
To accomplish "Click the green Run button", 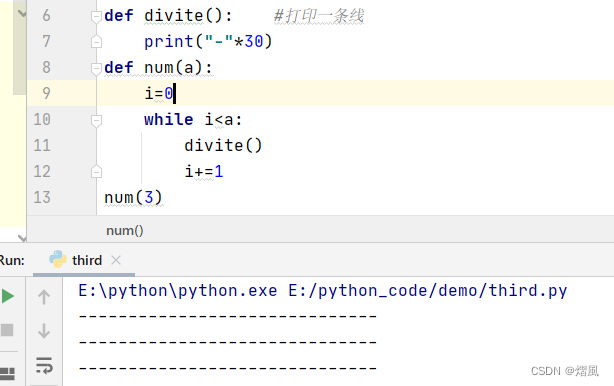I will coord(7,296).
